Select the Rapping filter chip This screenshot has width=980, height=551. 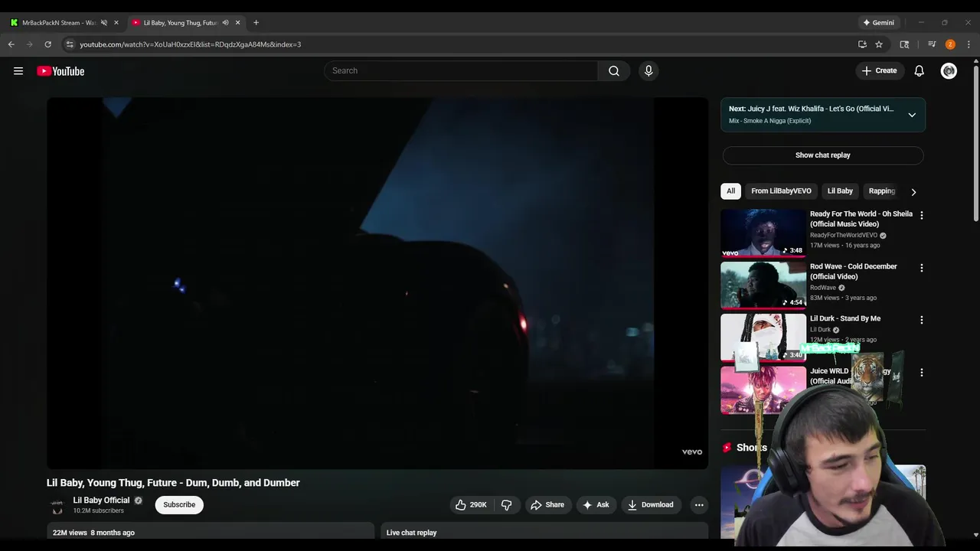pyautogui.click(x=881, y=191)
